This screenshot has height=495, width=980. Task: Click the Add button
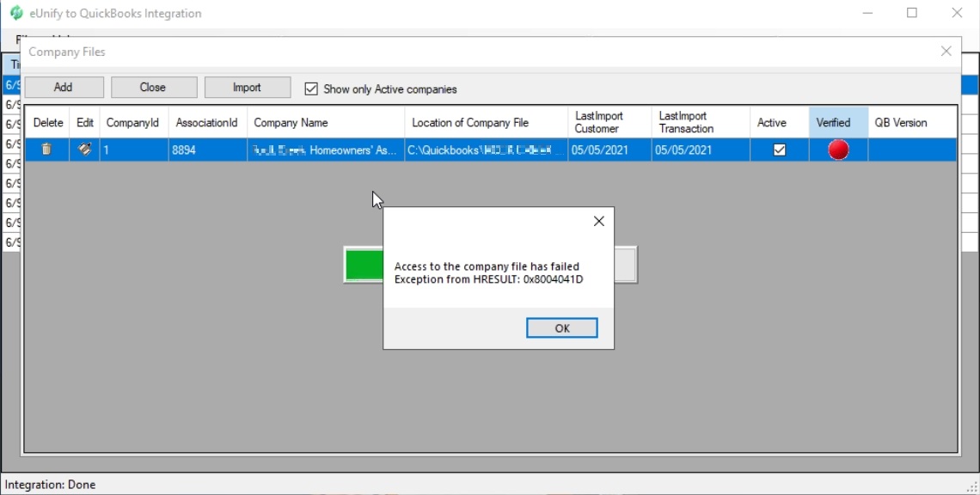coord(64,88)
